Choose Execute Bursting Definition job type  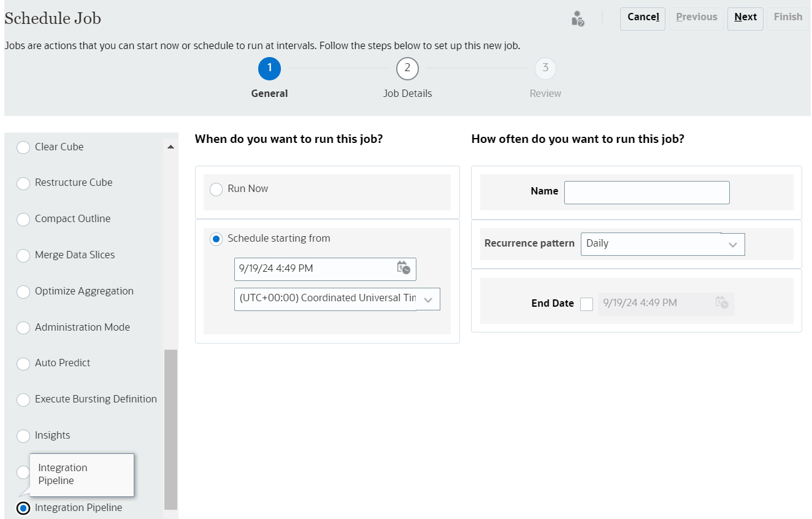coord(23,400)
